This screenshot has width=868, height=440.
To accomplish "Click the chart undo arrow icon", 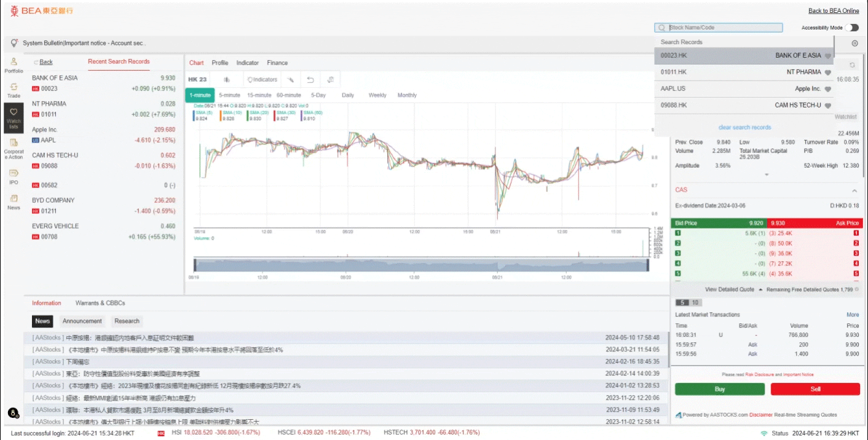I will [310, 80].
